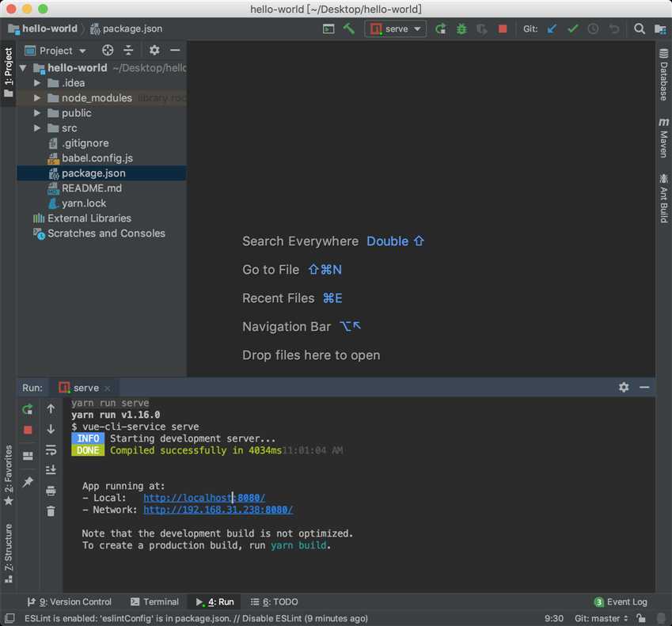672x626 pixels.
Task: Start debugging with the bug icon
Action: pyautogui.click(x=461, y=28)
